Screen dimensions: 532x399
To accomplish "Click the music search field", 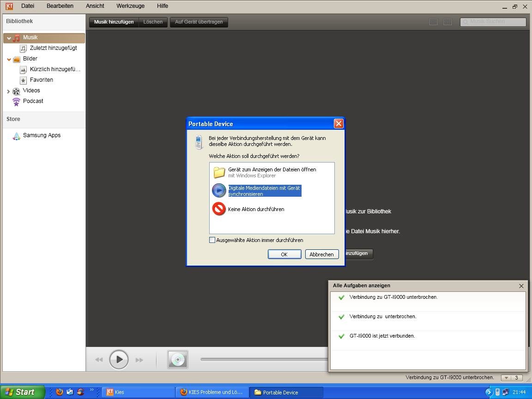I will 493,22.
